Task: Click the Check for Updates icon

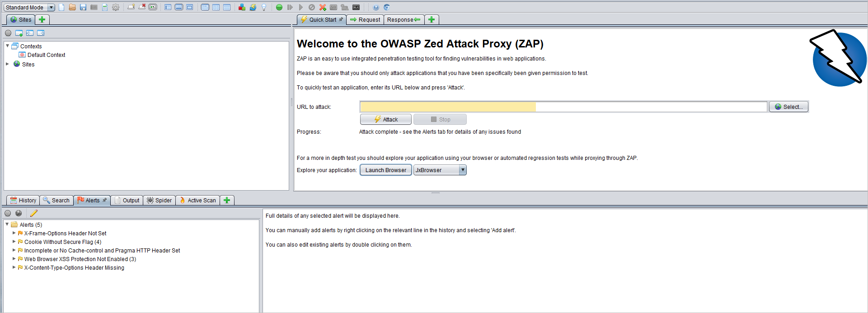Action: [253, 7]
